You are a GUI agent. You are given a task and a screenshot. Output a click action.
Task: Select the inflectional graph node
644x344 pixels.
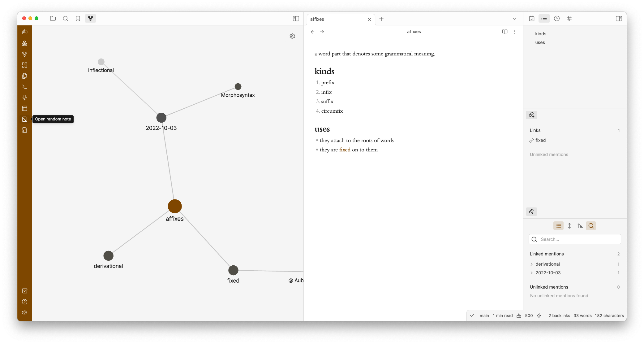(101, 62)
